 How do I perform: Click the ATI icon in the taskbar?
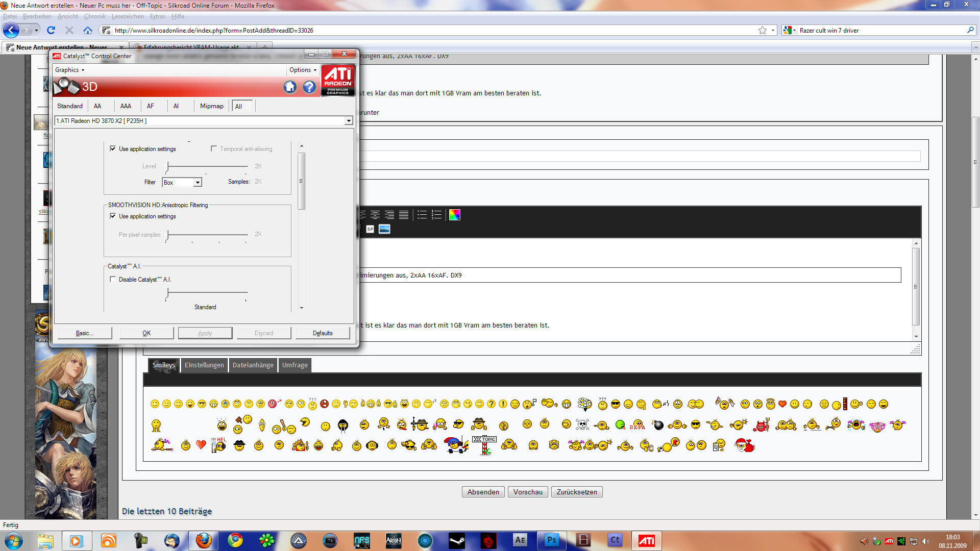pos(646,540)
